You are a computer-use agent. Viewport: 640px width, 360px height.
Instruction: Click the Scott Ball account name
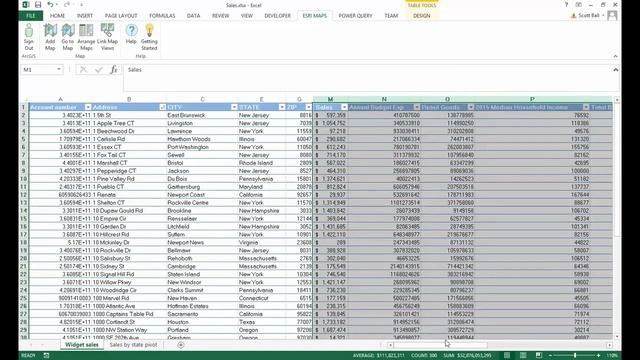tap(589, 16)
